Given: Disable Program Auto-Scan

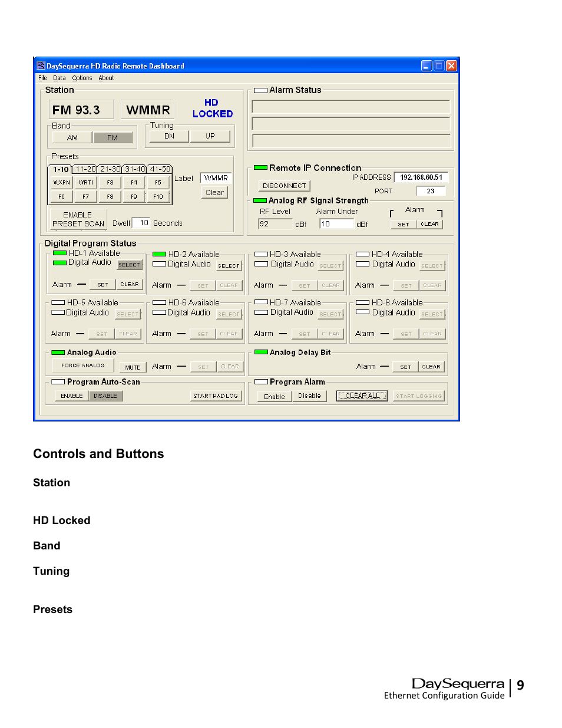Looking at the screenshot, I should 105,396.
